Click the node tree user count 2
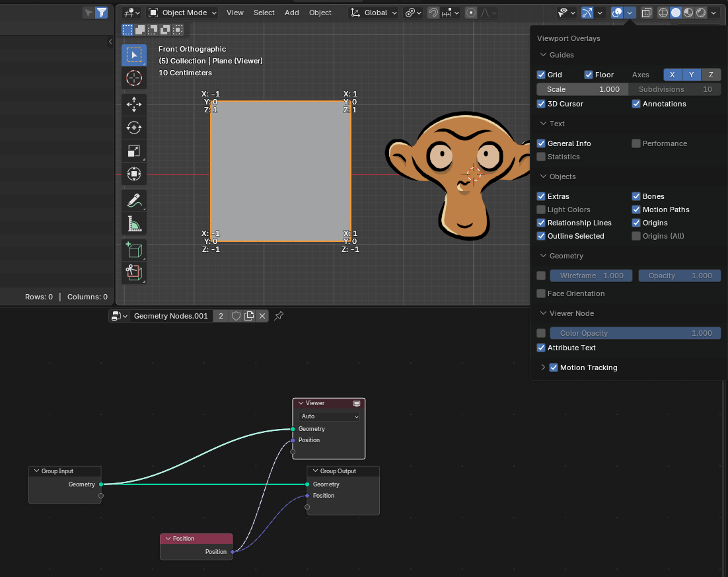The width and height of the screenshot is (728, 577). point(221,316)
